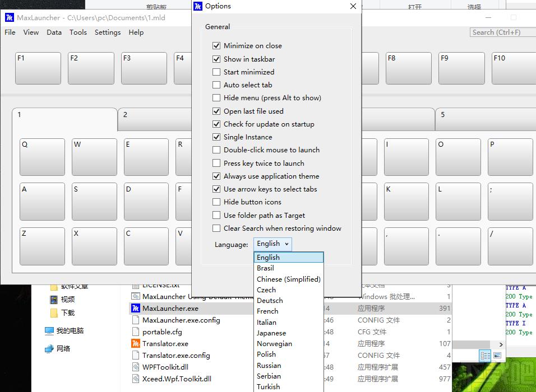Select French in the language list
Screen dimensions: 536x392
click(x=289, y=311)
